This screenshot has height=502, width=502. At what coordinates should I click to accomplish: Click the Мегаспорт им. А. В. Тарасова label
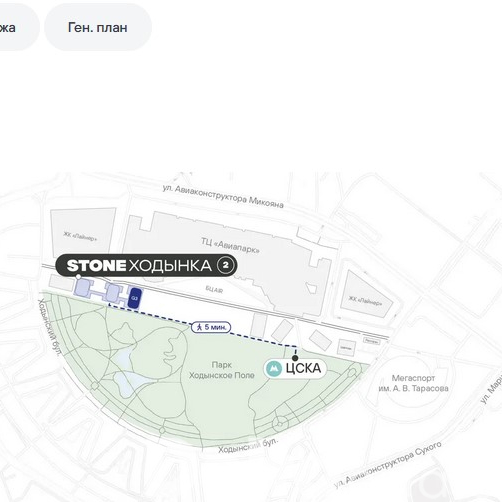[413, 383]
